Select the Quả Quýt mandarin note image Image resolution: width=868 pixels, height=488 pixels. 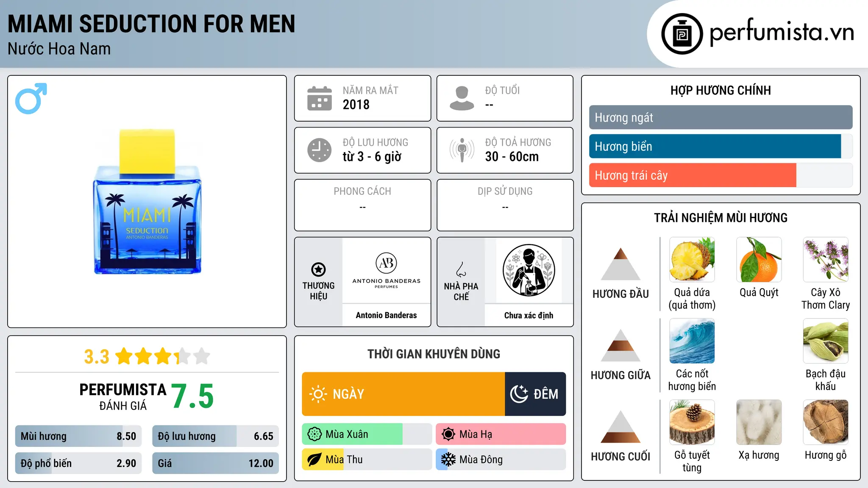[x=759, y=260]
